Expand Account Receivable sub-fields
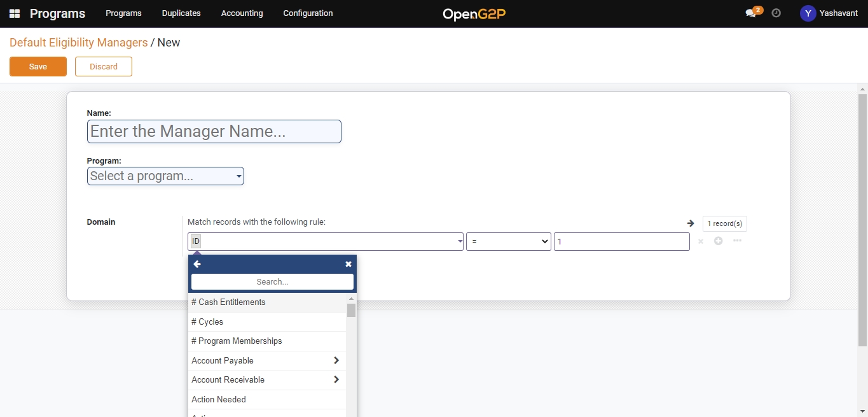 coord(336,379)
